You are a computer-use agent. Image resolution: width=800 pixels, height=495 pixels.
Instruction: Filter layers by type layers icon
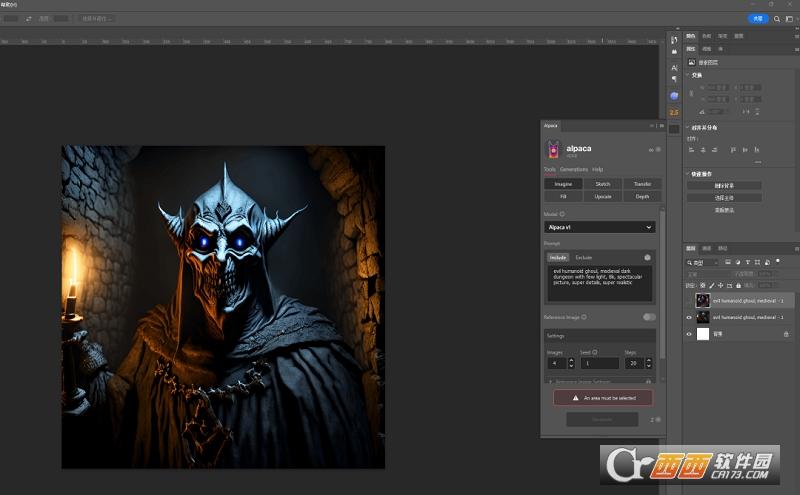(x=747, y=262)
